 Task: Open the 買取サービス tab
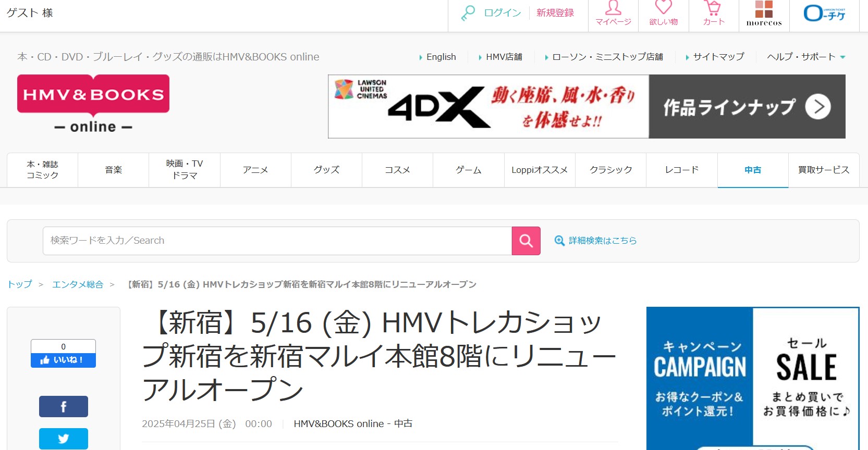[x=824, y=170]
